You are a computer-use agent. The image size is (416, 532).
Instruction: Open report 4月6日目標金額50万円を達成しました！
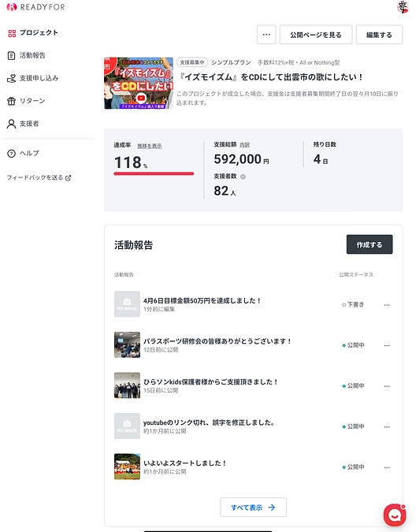coord(202,300)
